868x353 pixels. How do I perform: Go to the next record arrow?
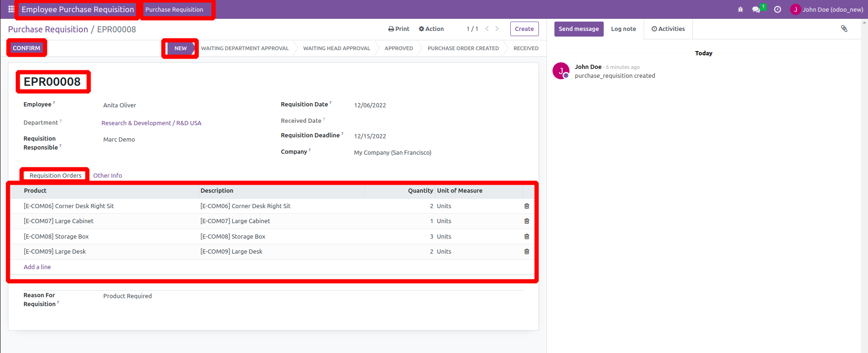(497, 29)
